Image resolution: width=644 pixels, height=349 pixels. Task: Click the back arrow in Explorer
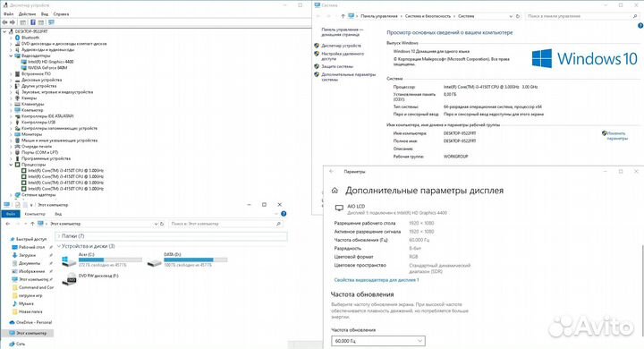tap(8, 224)
